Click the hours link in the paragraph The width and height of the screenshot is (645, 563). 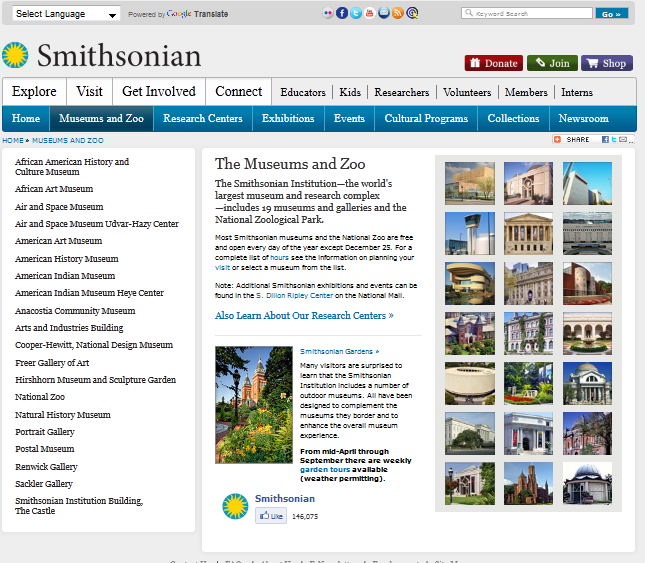coord(279,257)
